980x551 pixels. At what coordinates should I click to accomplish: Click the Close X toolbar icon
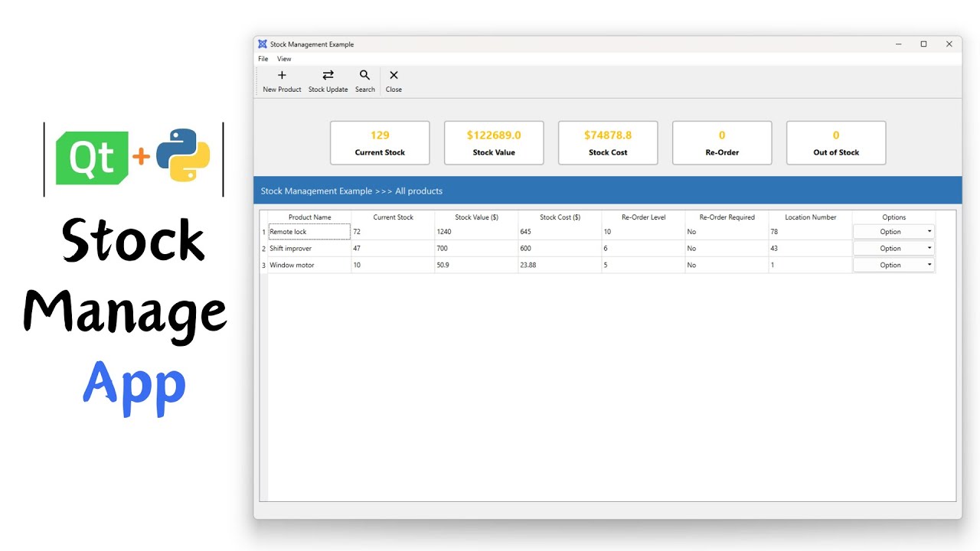coord(394,75)
